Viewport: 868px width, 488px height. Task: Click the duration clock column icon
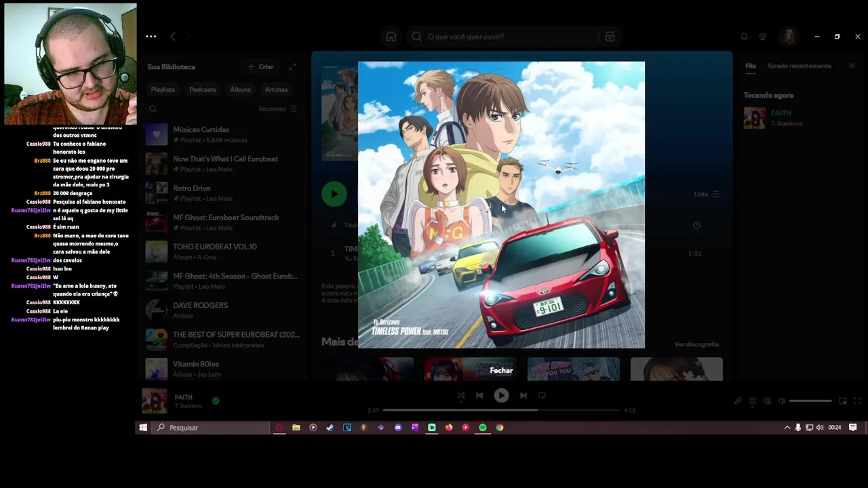696,225
